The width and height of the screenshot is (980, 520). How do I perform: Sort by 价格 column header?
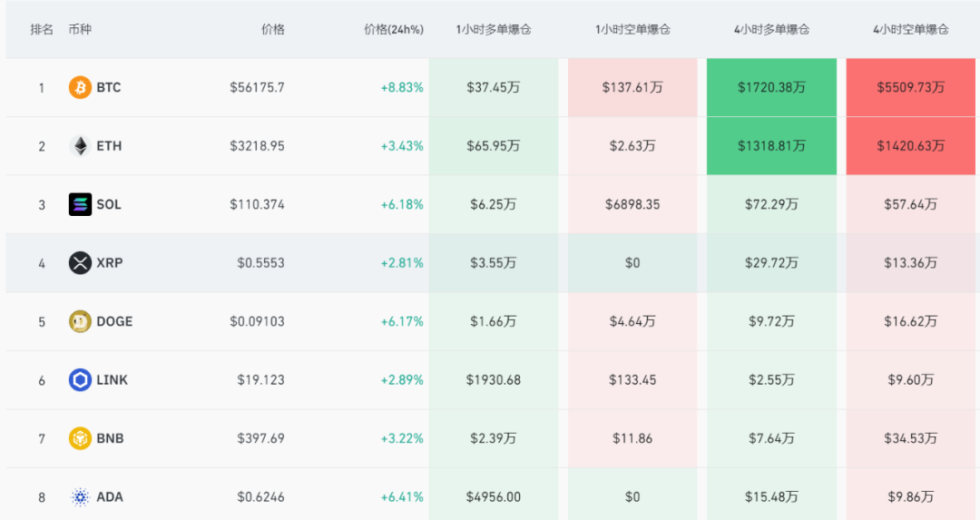tap(272, 29)
